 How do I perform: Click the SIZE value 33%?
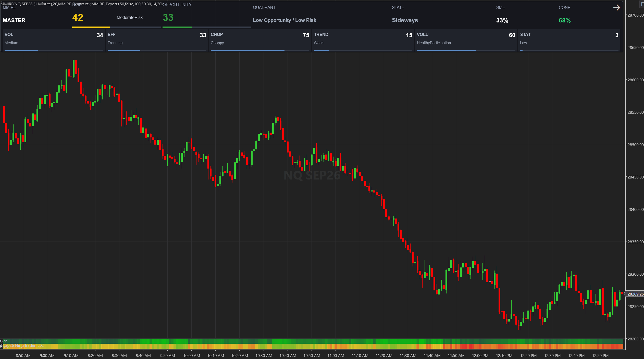(502, 20)
